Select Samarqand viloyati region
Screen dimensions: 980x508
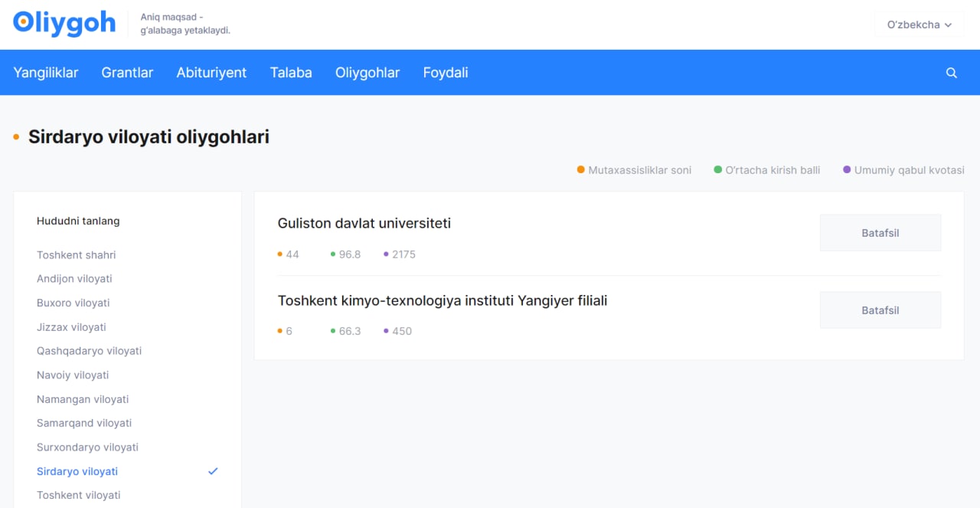(84, 423)
